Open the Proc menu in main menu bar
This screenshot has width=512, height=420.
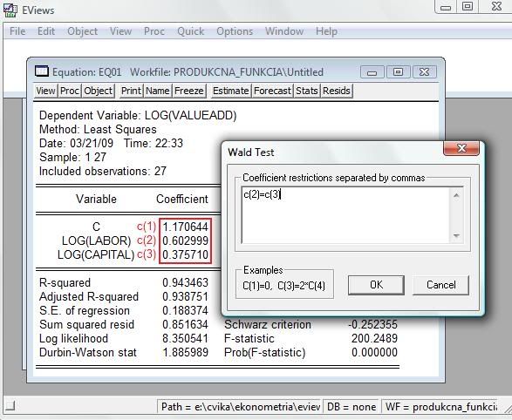click(154, 31)
